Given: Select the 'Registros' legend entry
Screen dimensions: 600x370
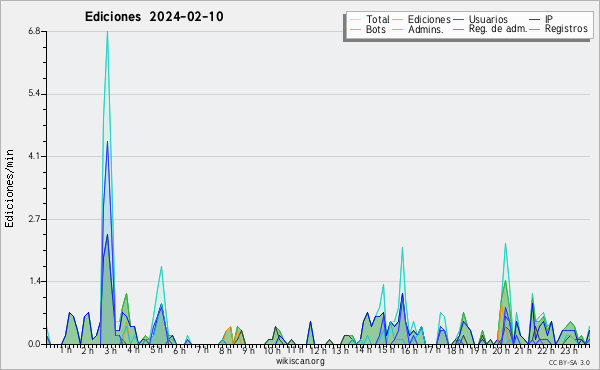Looking at the screenshot, I should click(x=566, y=29).
